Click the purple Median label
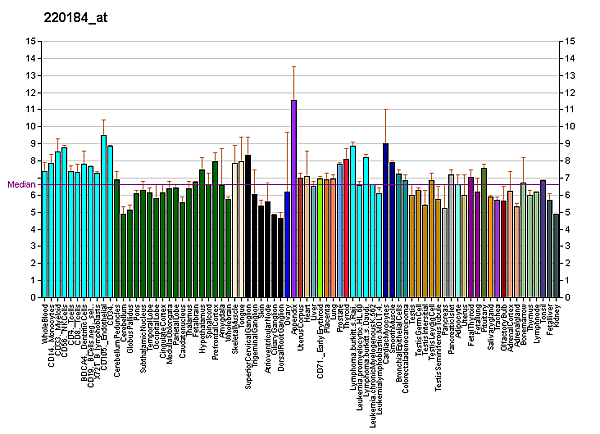This screenshot has height=434, width=600. click(x=20, y=184)
